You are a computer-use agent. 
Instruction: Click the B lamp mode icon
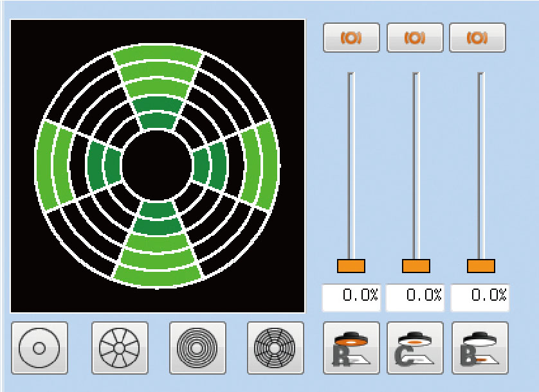pos(480,348)
